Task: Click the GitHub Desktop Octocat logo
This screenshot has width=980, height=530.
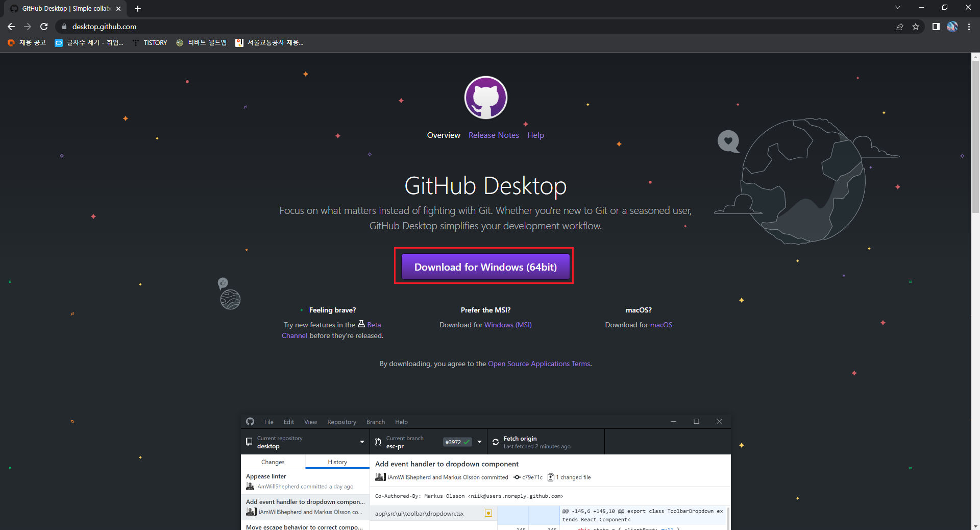Action: (485, 98)
